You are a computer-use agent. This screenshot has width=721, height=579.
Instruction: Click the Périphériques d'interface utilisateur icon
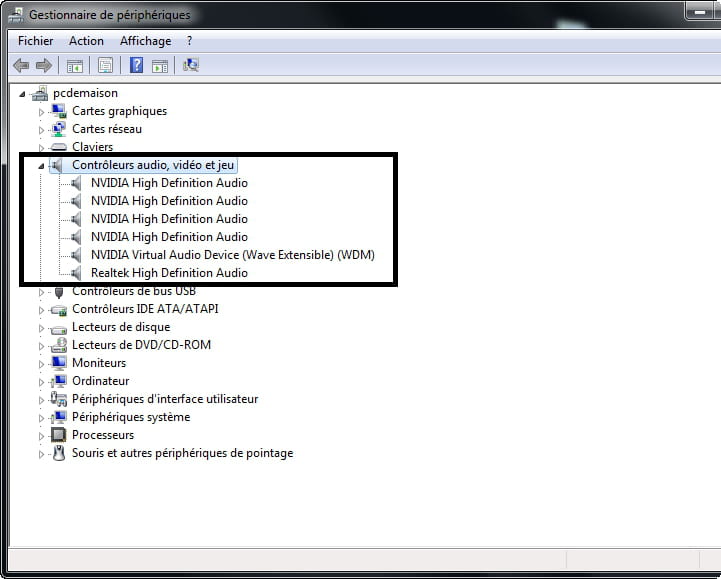click(59, 399)
